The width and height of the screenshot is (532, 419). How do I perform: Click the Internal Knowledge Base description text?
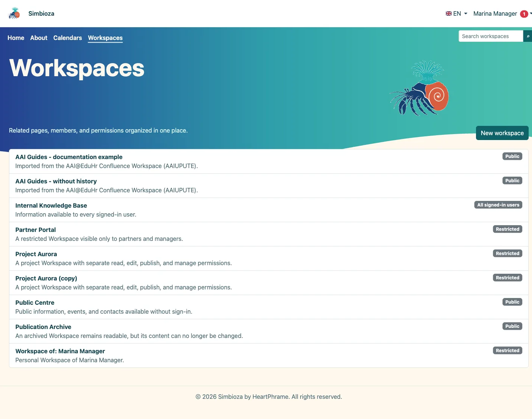(76, 214)
